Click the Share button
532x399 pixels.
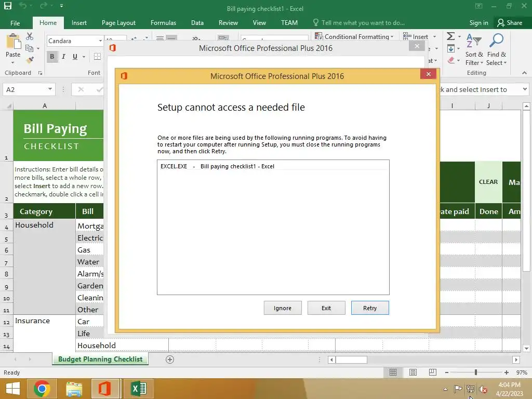[510, 23]
